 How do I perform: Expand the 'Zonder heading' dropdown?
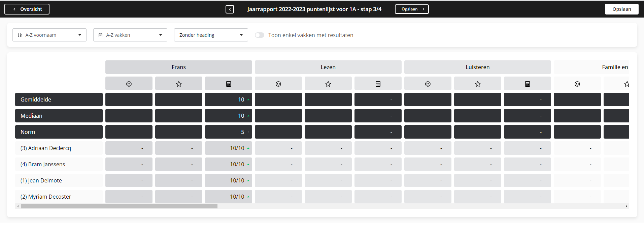[x=211, y=35]
